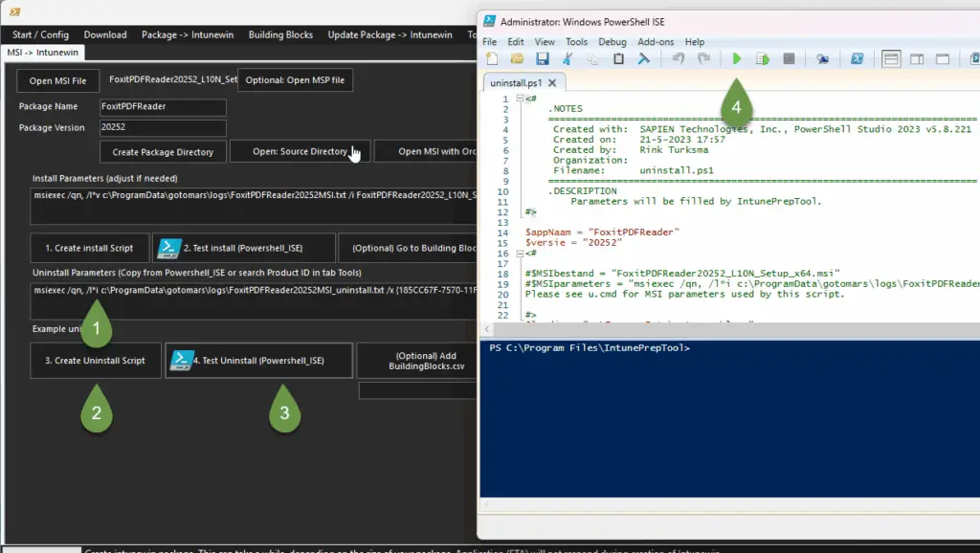Click the Stop Operation square icon
Image resolution: width=980 pixels, height=553 pixels.
[789, 59]
